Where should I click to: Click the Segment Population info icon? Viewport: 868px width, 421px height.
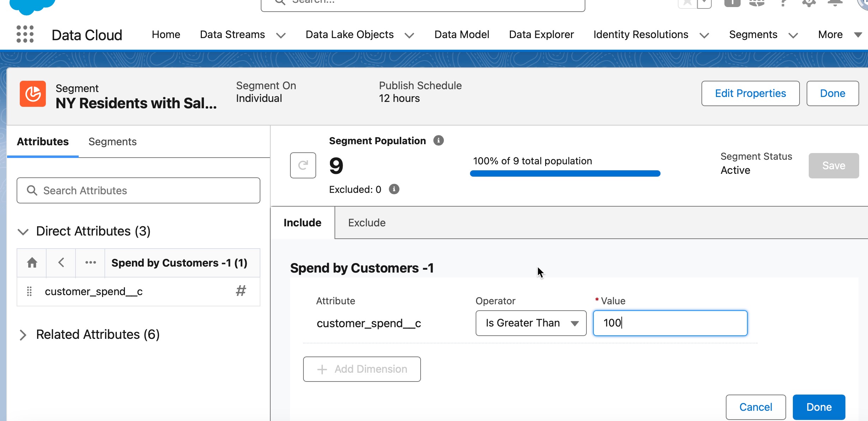click(438, 141)
